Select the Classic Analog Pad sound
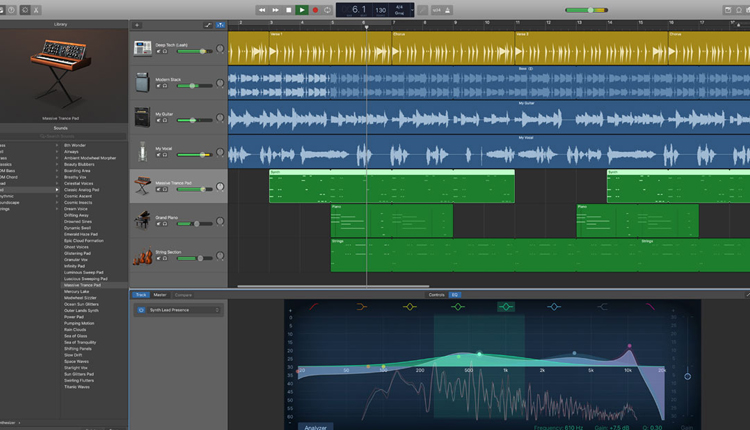The width and height of the screenshot is (750, 430). tap(82, 190)
